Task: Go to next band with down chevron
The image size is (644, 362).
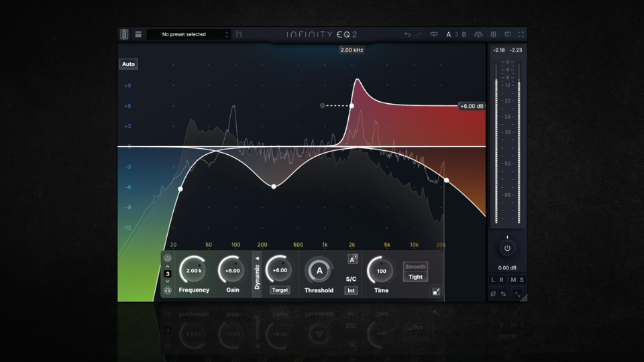Action: [168, 282]
